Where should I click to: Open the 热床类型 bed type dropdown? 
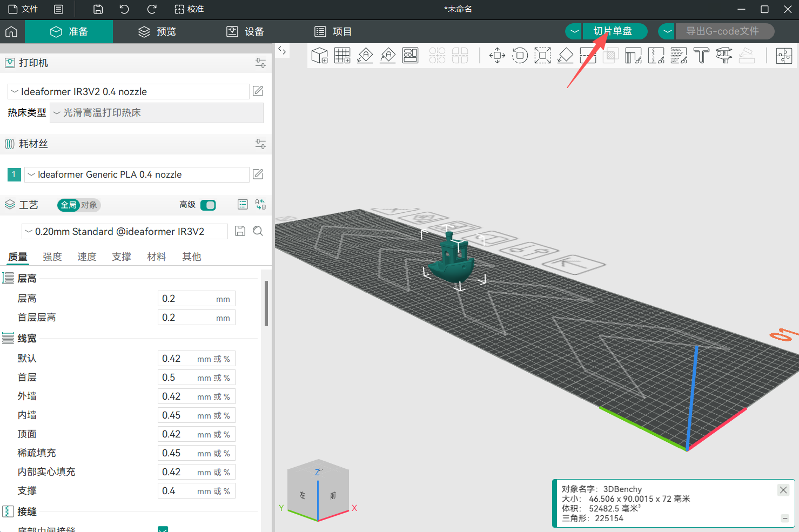coord(157,113)
